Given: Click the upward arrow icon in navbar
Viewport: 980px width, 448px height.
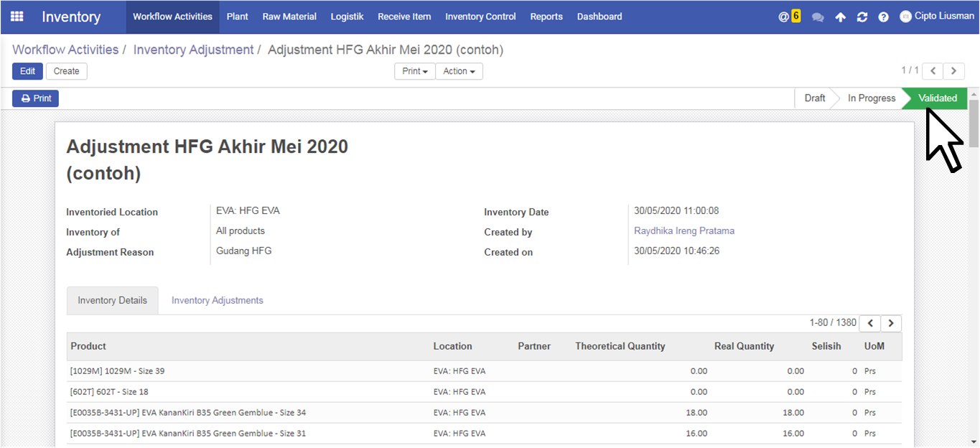Looking at the screenshot, I should click(840, 17).
